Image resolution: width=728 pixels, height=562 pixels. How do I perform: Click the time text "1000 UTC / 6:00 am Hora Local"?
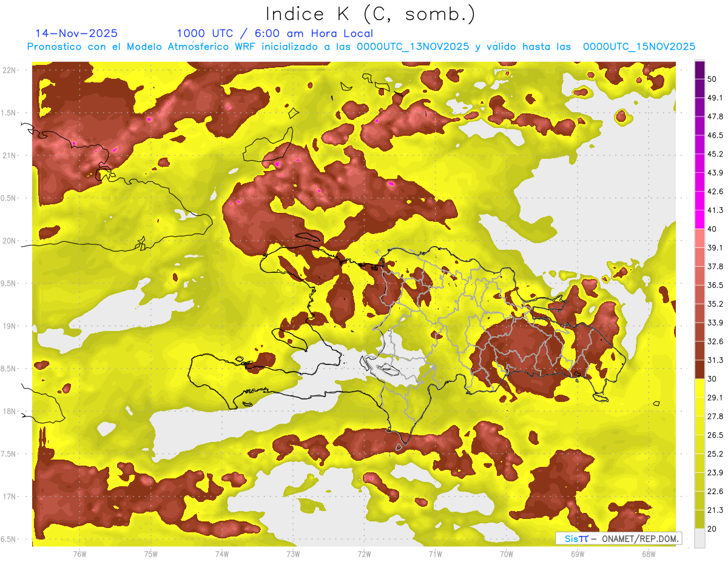click(275, 34)
